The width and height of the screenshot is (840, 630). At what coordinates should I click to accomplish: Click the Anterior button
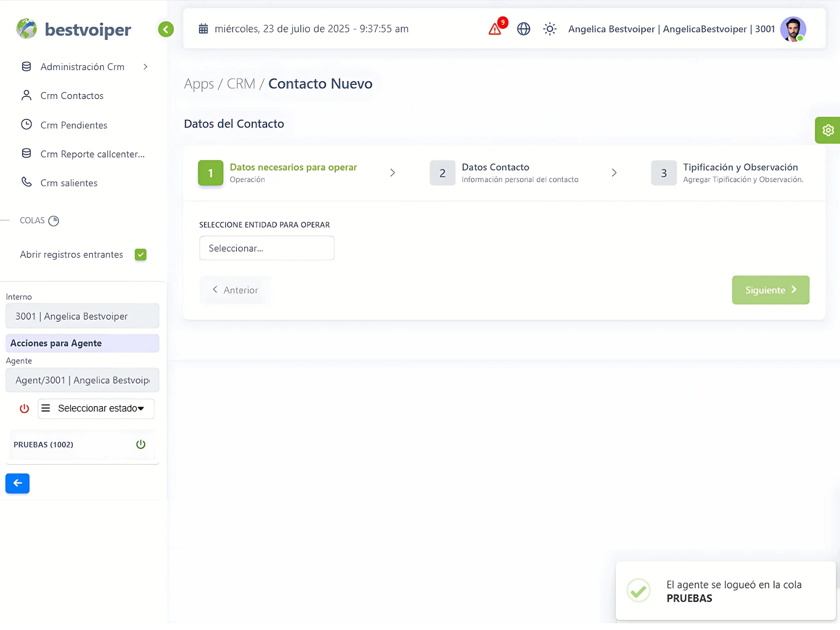click(x=235, y=290)
